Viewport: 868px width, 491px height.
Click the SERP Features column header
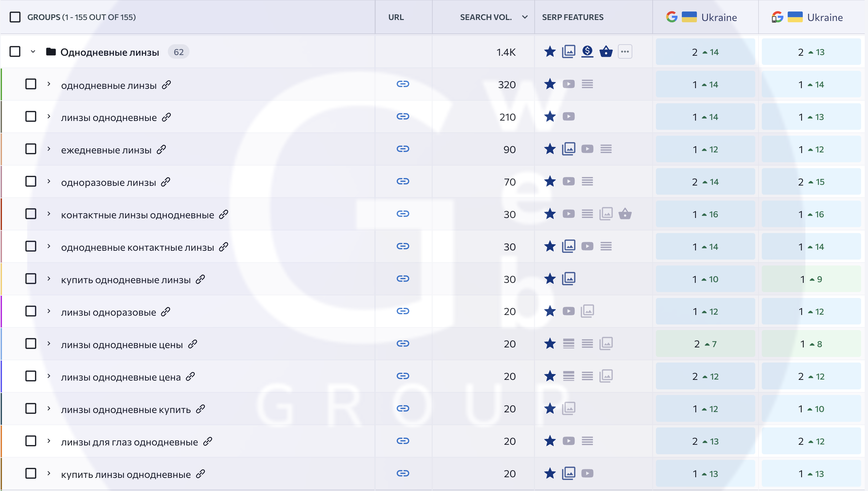573,17
